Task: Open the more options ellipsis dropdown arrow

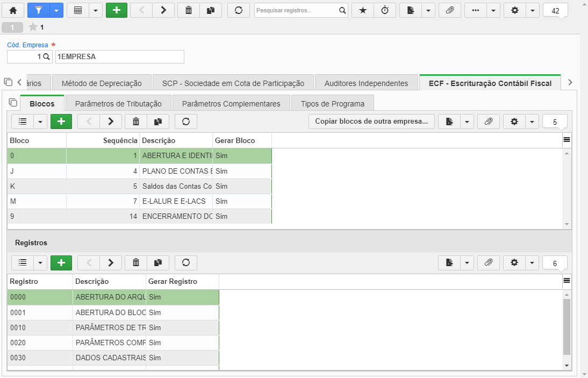Action: (493, 11)
